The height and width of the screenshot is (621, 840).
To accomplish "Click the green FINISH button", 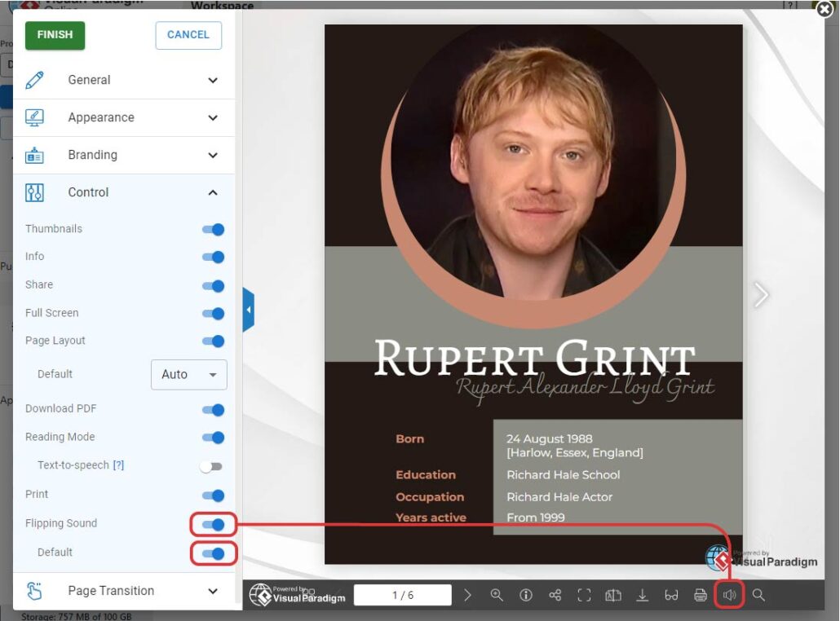I will click(55, 35).
